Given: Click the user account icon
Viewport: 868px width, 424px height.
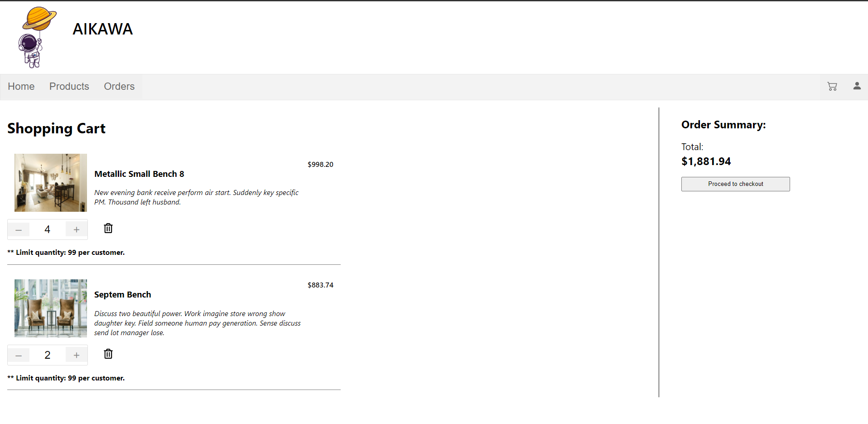Looking at the screenshot, I should tap(857, 86).
